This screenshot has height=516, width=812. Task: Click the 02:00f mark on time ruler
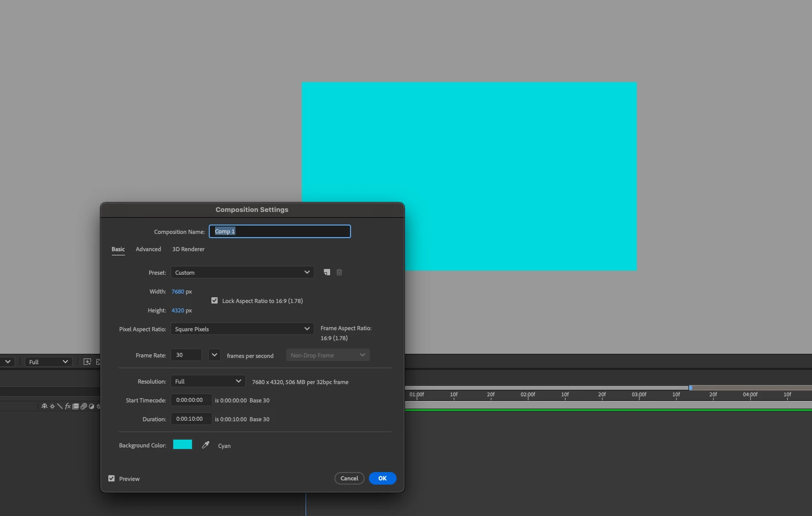[528, 395]
